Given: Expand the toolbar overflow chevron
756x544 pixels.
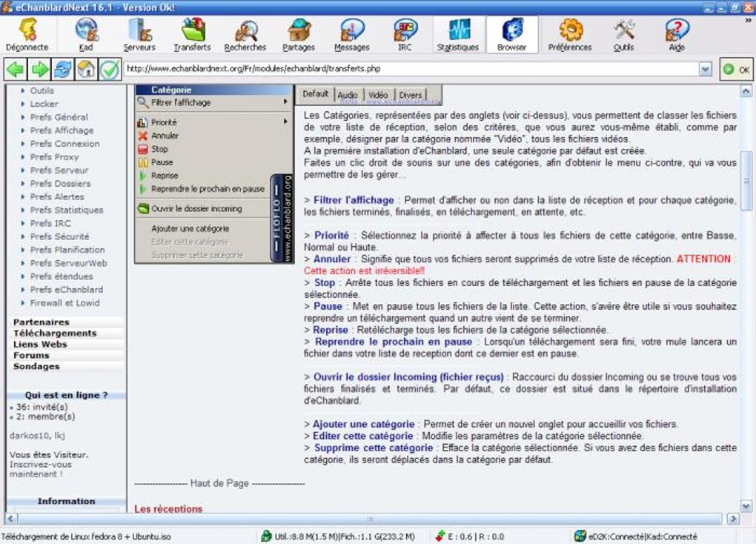Looking at the screenshot, I should (x=749, y=21).
